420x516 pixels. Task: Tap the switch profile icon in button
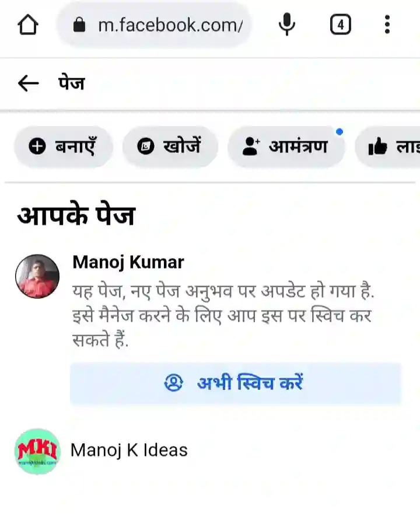click(173, 383)
